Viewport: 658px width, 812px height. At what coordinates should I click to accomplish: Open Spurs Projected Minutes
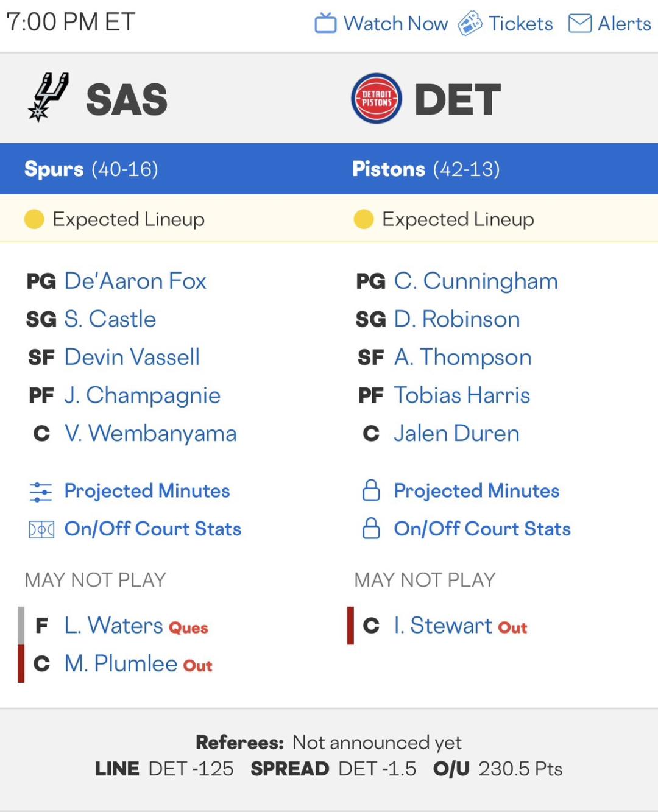[147, 491]
